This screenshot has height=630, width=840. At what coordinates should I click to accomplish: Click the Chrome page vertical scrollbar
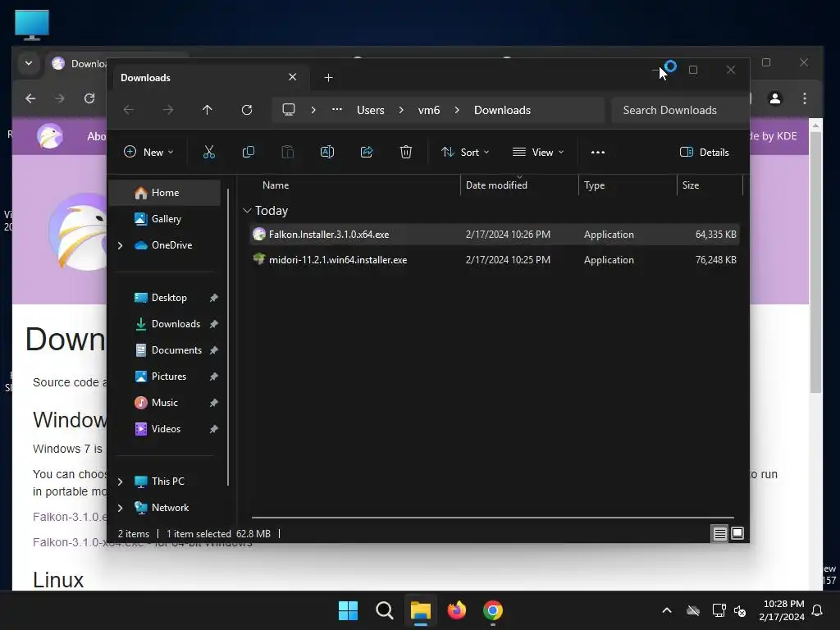point(815,262)
